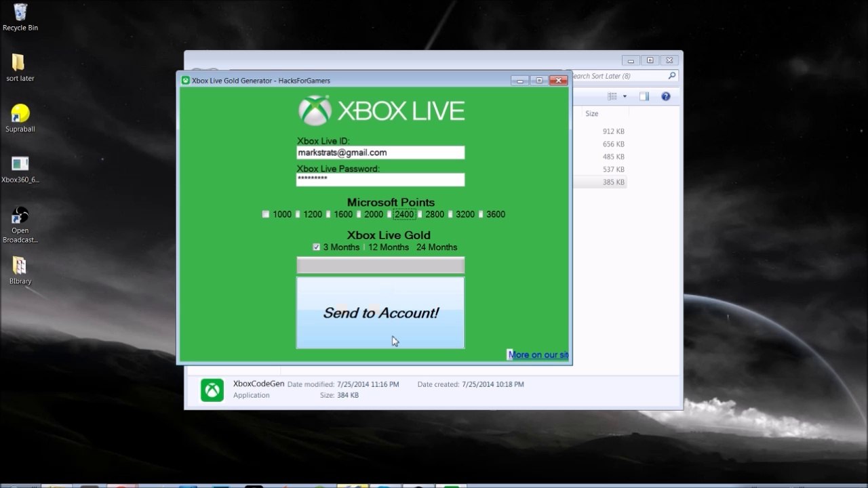Viewport: 868px width, 488px height.
Task: Select the file row sized 656 KB
Action: (599, 144)
